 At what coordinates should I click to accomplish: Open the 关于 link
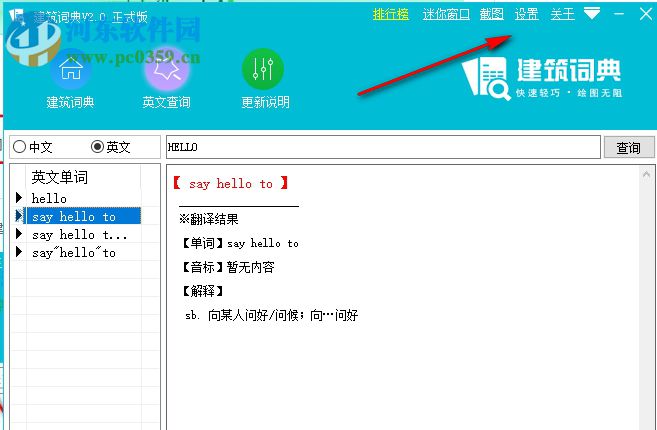[562, 14]
